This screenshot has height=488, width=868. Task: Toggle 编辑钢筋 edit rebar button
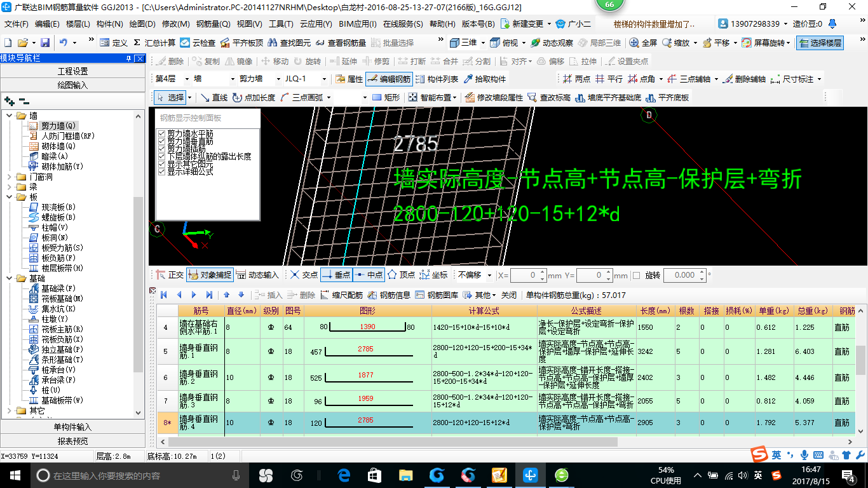click(x=389, y=79)
